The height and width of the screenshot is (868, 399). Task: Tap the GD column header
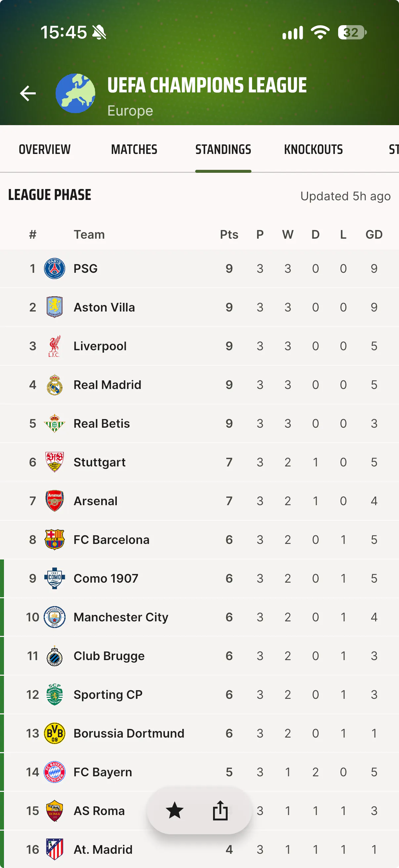(x=374, y=234)
